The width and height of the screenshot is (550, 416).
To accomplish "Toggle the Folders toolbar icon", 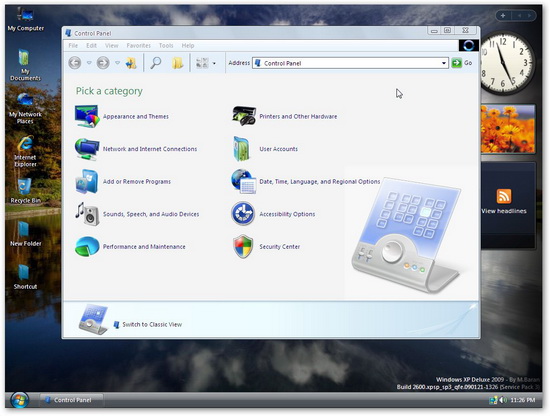I will pyautogui.click(x=177, y=63).
